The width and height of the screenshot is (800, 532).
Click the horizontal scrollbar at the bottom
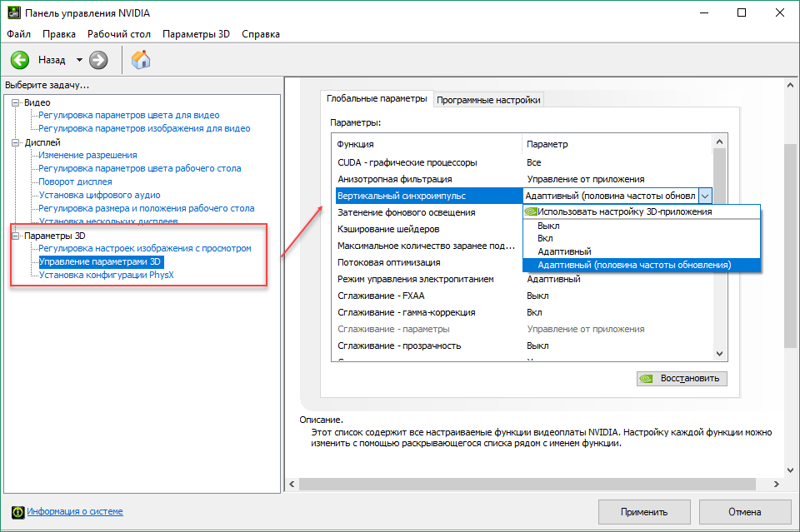click(533, 484)
